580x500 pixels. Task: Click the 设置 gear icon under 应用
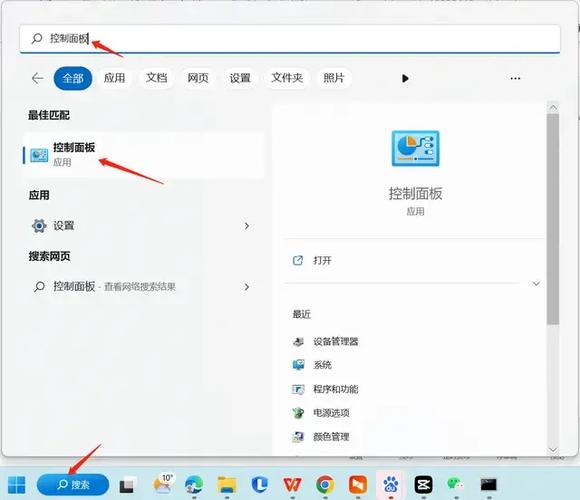(39, 226)
